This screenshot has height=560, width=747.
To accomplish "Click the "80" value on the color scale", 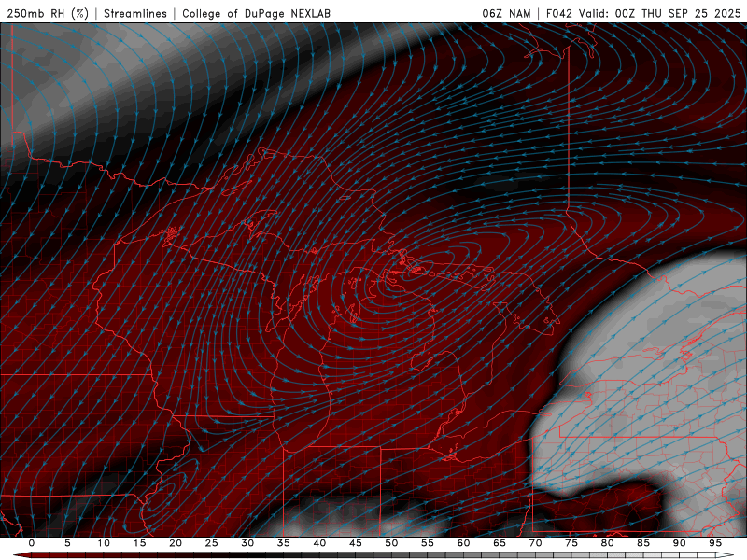I will [607, 543].
